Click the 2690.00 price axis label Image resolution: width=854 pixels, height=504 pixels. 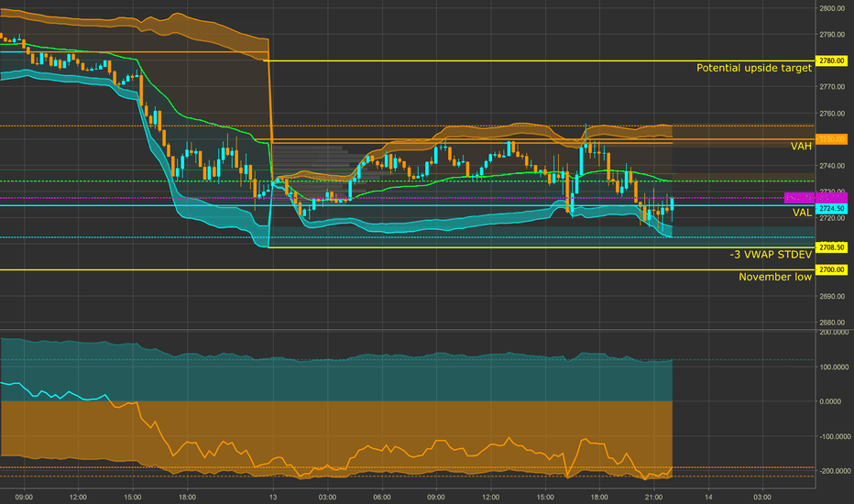coord(832,296)
